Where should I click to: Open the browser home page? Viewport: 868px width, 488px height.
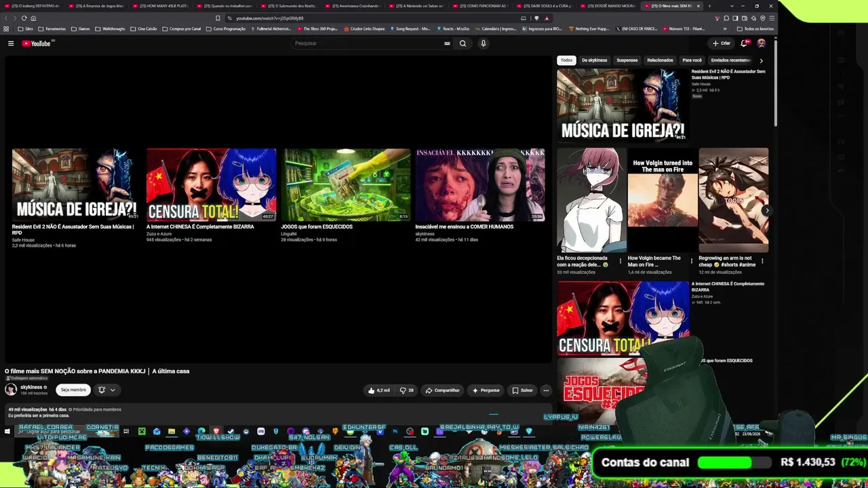(33, 18)
